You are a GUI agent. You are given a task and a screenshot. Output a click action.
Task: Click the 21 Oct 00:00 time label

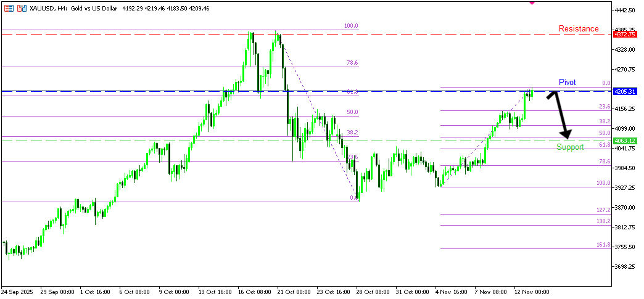294,292
